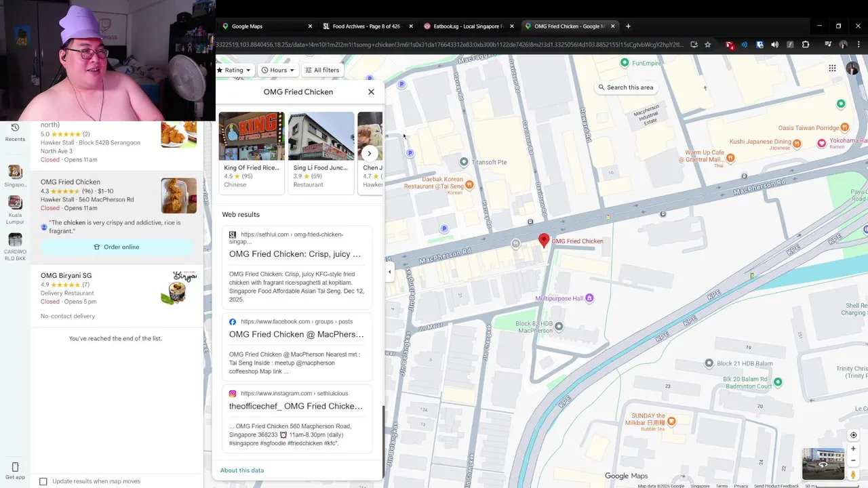Bookmark this page with the star icon

707,45
